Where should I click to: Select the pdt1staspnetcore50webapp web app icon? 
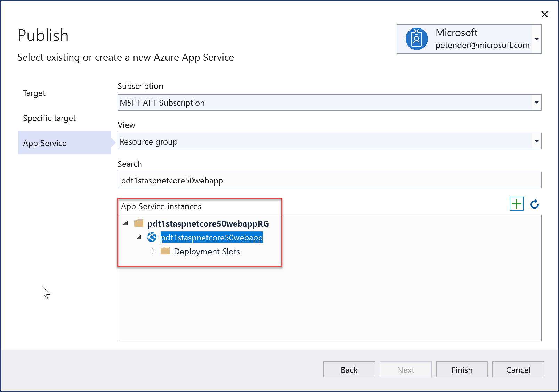tap(152, 237)
